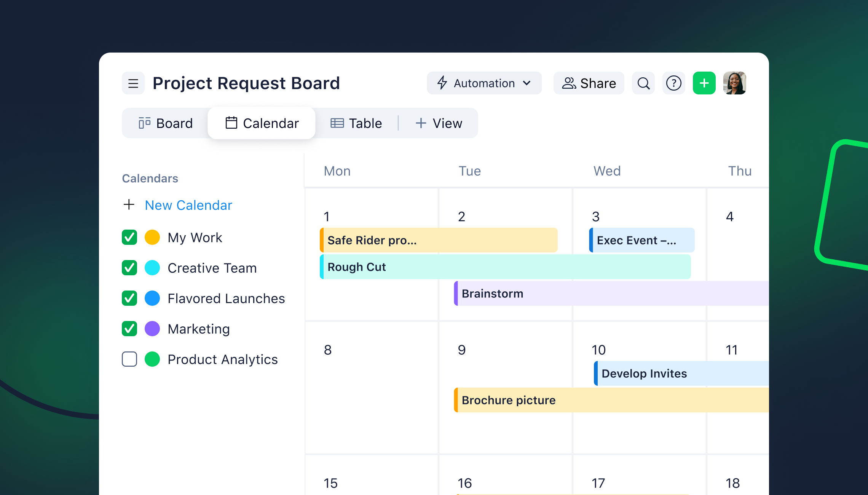The height and width of the screenshot is (495, 868).
Task: Disable the Marketing calendar
Action: pyautogui.click(x=129, y=329)
